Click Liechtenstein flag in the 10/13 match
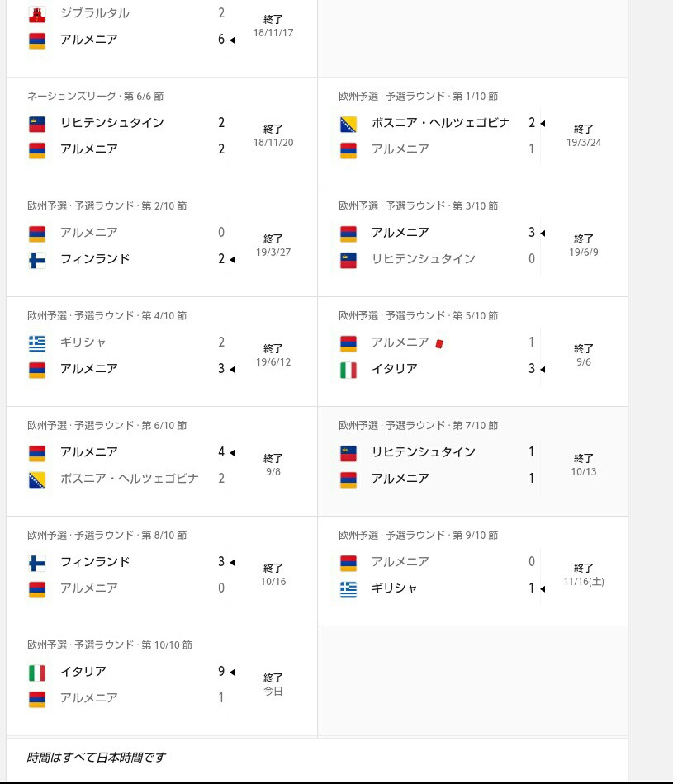The height and width of the screenshot is (784, 673). click(348, 454)
